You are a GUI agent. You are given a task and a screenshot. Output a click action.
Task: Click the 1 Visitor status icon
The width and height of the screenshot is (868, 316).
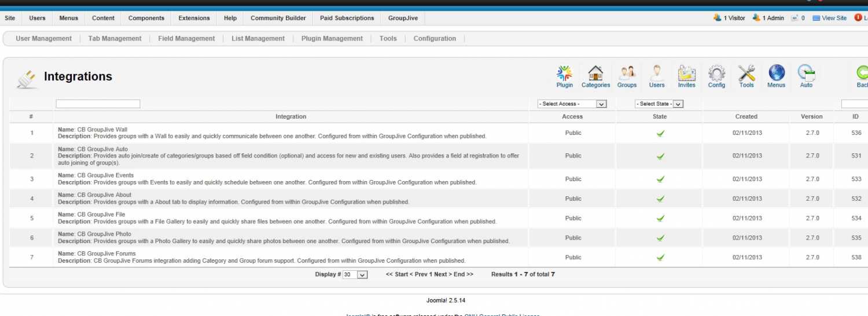pos(718,18)
